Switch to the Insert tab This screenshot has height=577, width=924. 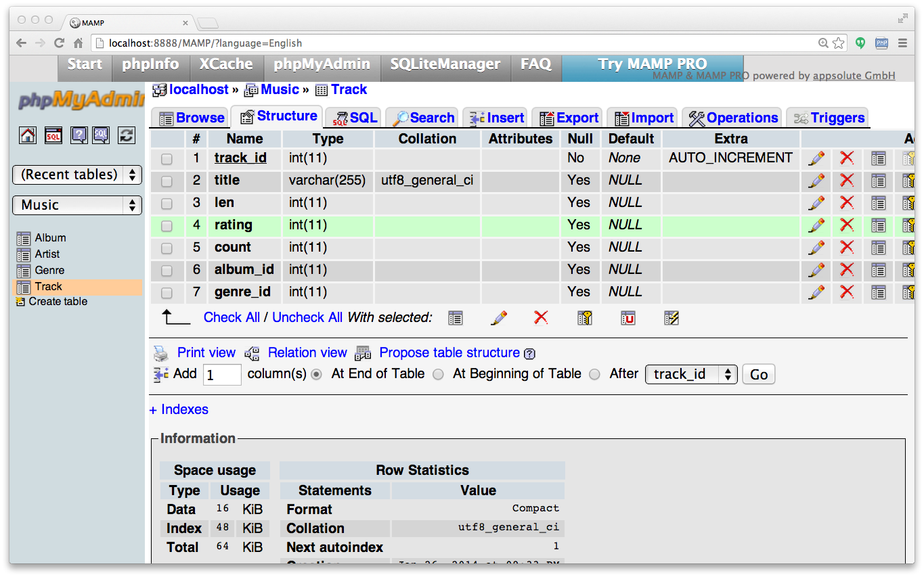click(497, 118)
